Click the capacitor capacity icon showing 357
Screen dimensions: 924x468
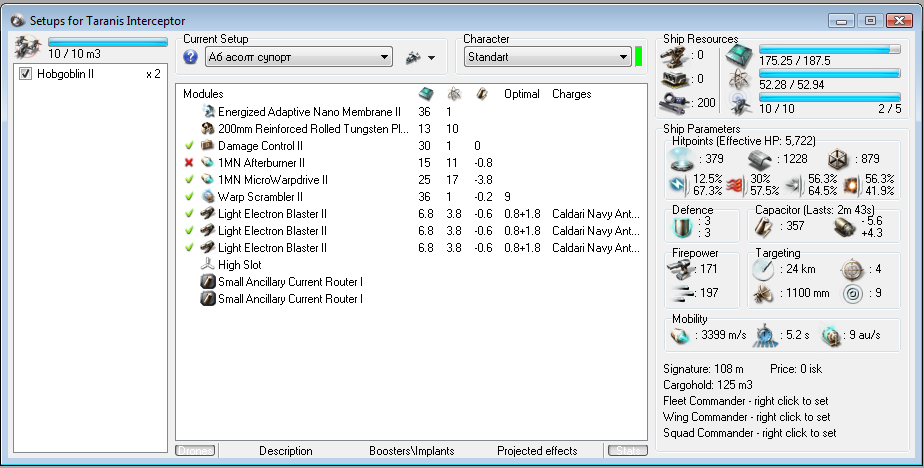[x=765, y=226]
